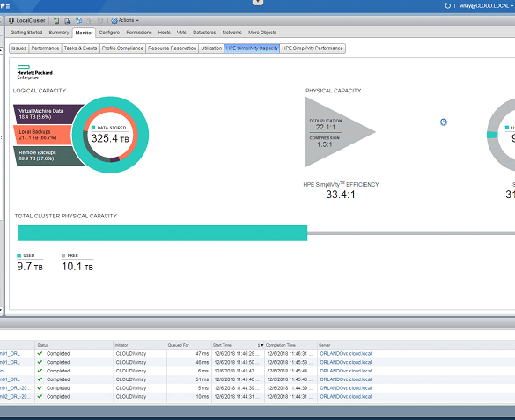Click the green check in the 51 ms row
This screenshot has height=420, width=515.
pos(40,379)
